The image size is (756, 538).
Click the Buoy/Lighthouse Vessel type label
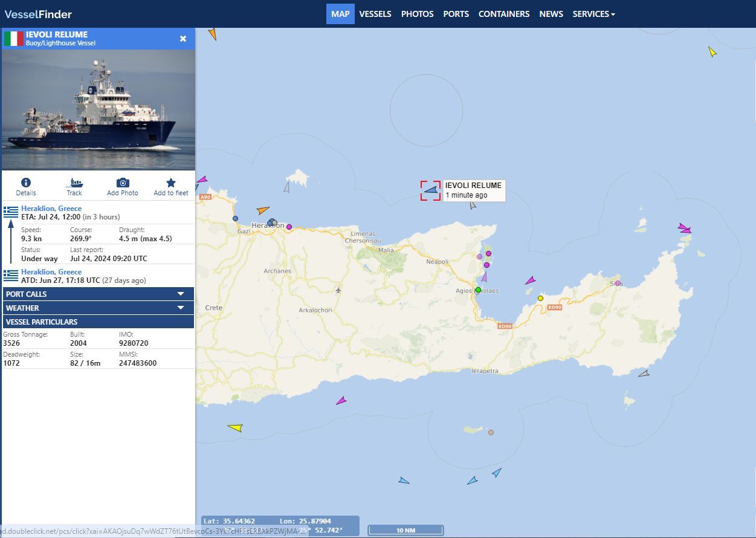tap(60, 43)
